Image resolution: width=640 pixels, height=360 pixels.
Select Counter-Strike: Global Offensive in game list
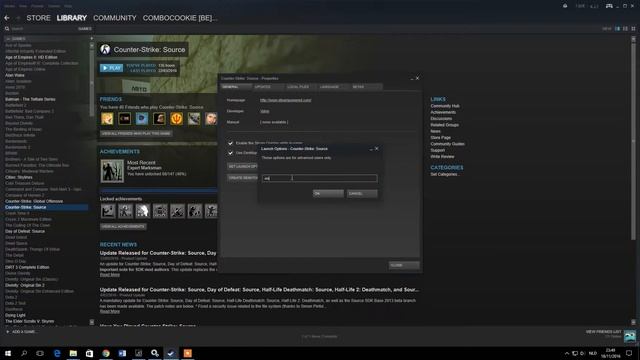[x=34, y=201]
